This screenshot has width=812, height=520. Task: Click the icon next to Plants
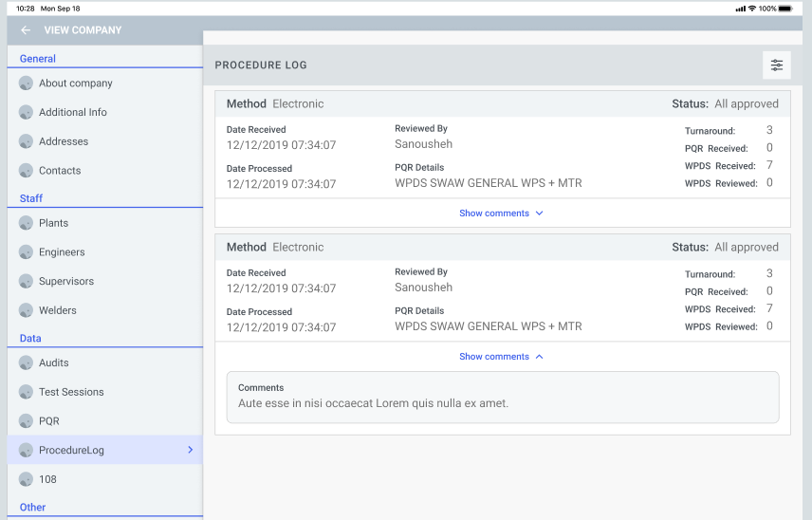pyautogui.click(x=27, y=223)
